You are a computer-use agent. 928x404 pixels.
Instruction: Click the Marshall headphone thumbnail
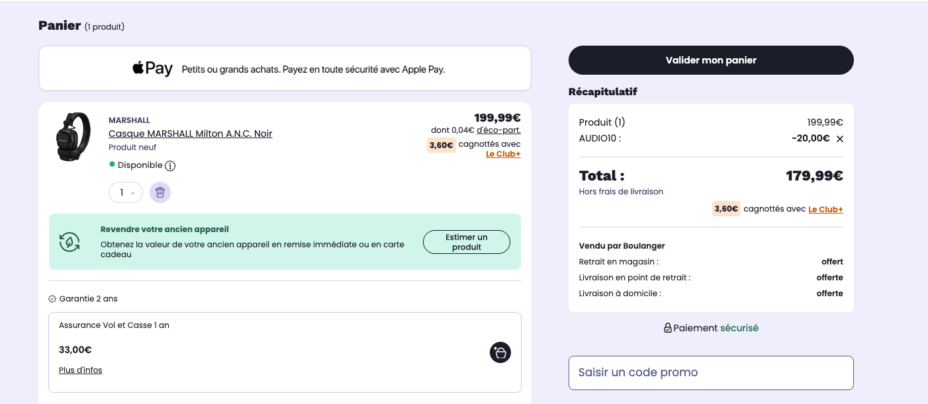coord(72,136)
